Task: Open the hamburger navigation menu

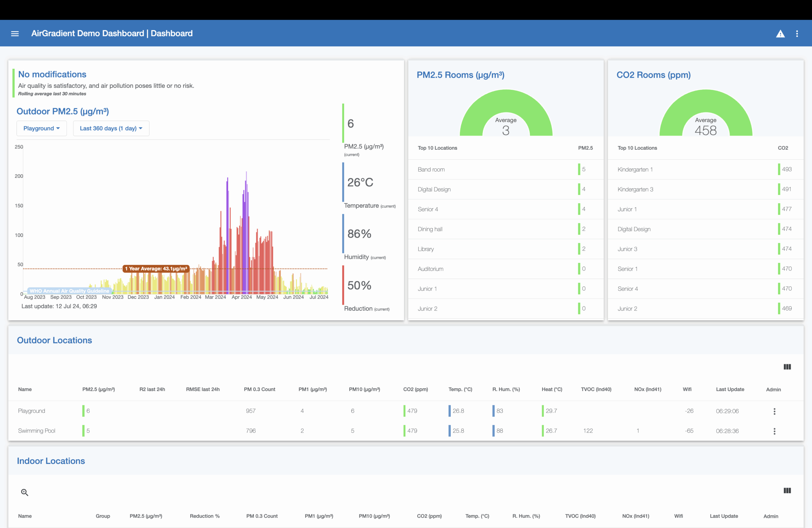Action: pos(15,33)
